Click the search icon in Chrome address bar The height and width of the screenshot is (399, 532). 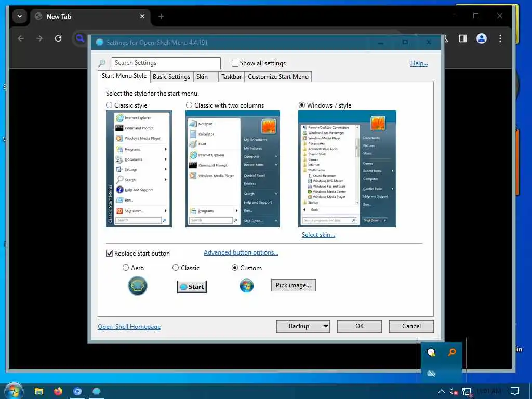[x=80, y=38]
